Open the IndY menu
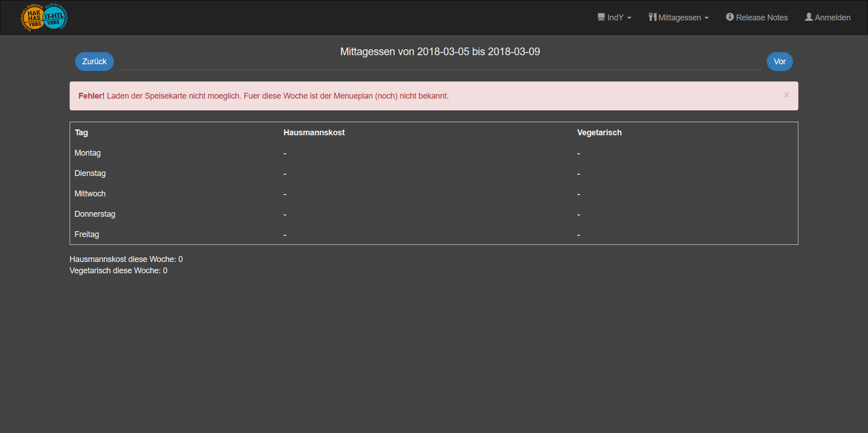Viewport: 868px width, 433px height. tap(614, 17)
